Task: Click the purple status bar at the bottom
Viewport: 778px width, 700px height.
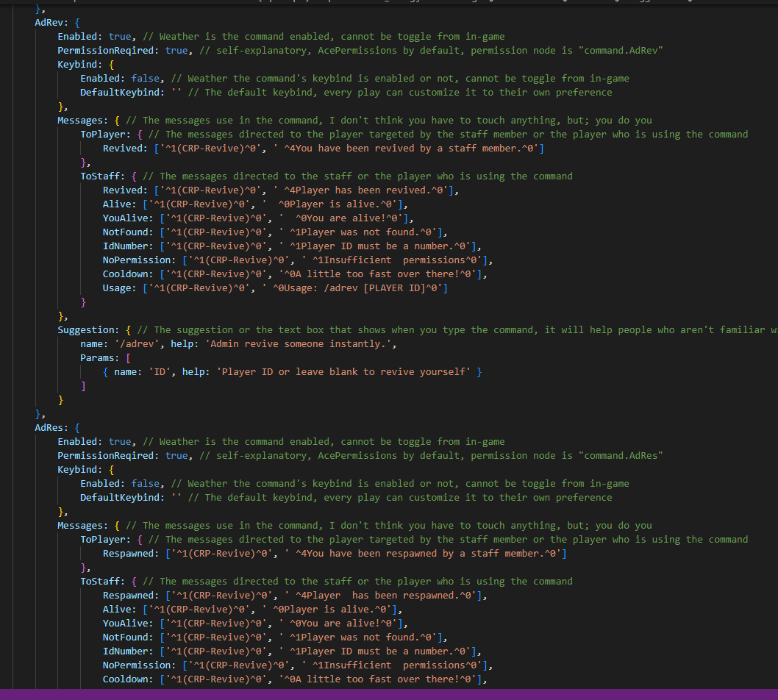Action: [x=389, y=696]
